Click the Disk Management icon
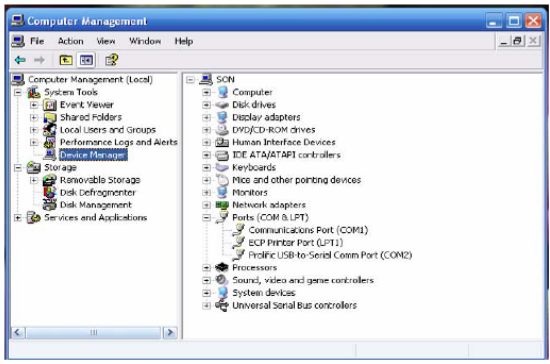Viewport: 550px width, 364px height. point(49,205)
